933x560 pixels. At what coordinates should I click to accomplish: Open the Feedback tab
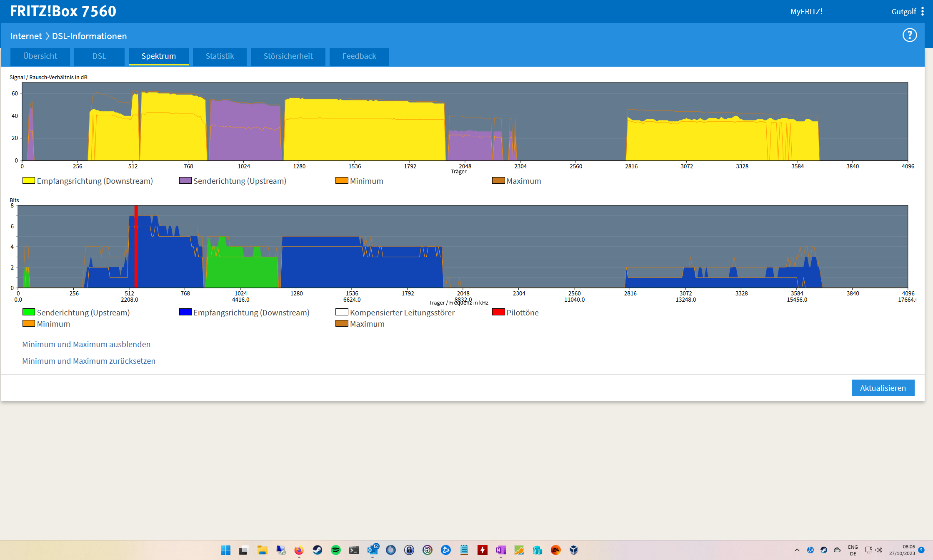359,56
